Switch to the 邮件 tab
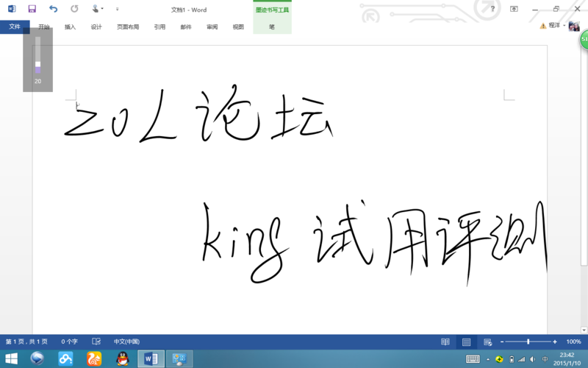Screen dimensions: 588x368 pyautogui.click(x=186, y=26)
